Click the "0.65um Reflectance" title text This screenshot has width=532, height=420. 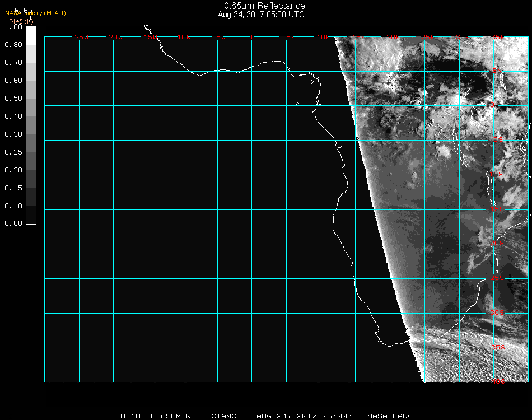click(264, 6)
